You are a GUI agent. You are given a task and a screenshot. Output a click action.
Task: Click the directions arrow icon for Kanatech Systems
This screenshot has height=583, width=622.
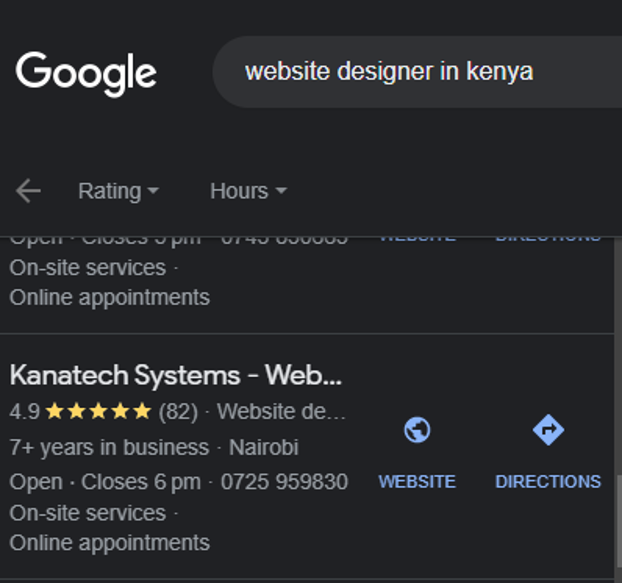(x=548, y=430)
